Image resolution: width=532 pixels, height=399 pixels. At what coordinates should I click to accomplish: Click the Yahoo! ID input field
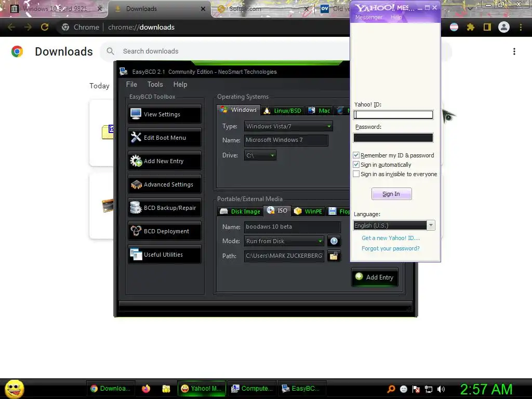click(x=393, y=115)
